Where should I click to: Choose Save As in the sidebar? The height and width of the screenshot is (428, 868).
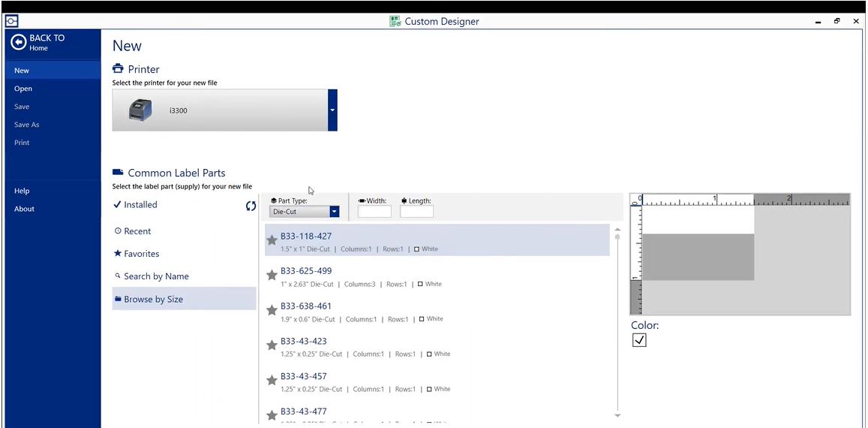(53, 125)
